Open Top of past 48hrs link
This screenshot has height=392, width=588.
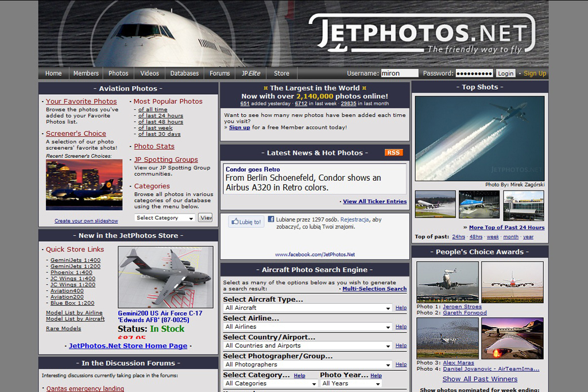476,237
